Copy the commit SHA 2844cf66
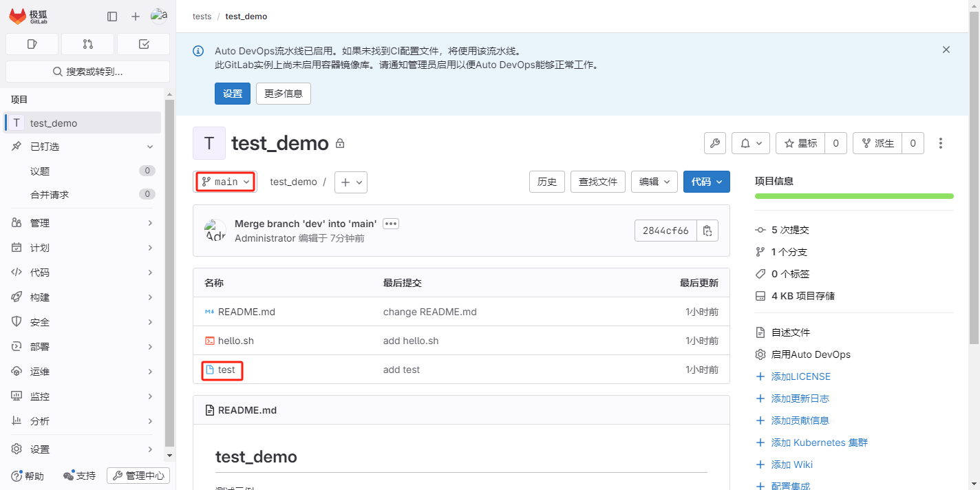Screen dimensions: 980x490 point(707,231)
